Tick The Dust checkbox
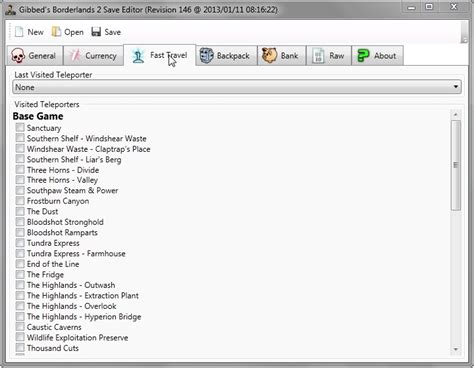Image resolution: width=474 pixels, height=368 pixels. pyautogui.click(x=20, y=211)
